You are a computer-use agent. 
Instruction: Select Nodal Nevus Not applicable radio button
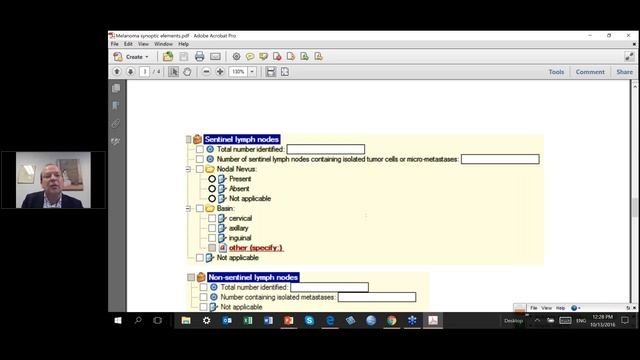(x=212, y=198)
